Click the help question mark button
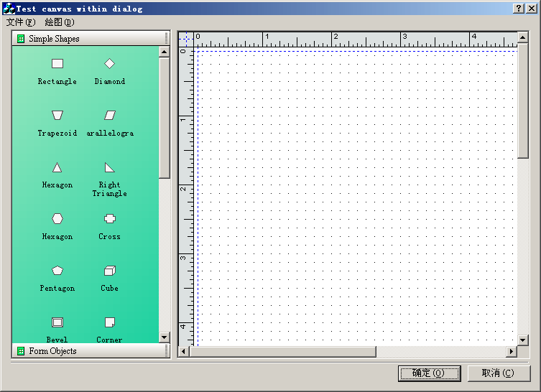Screen dimensions: 541x392 point(519,9)
